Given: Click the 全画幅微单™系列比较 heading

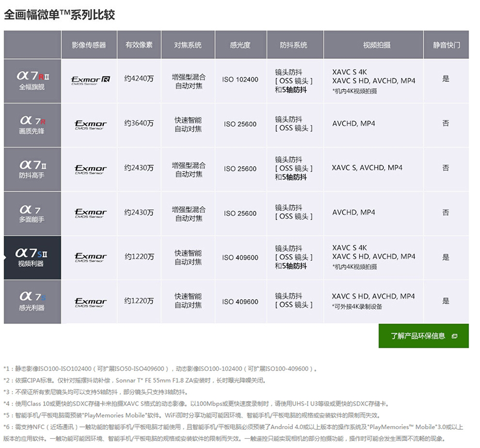Looking at the screenshot, I should [60, 15].
